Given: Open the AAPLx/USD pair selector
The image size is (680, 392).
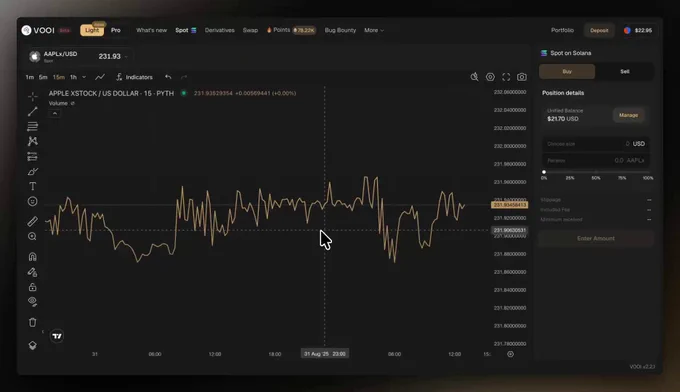Looking at the screenshot, I should 78,56.
